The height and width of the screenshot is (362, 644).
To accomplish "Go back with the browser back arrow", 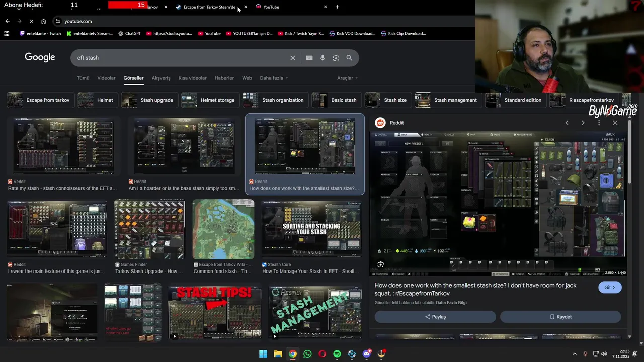I will 7,21.
